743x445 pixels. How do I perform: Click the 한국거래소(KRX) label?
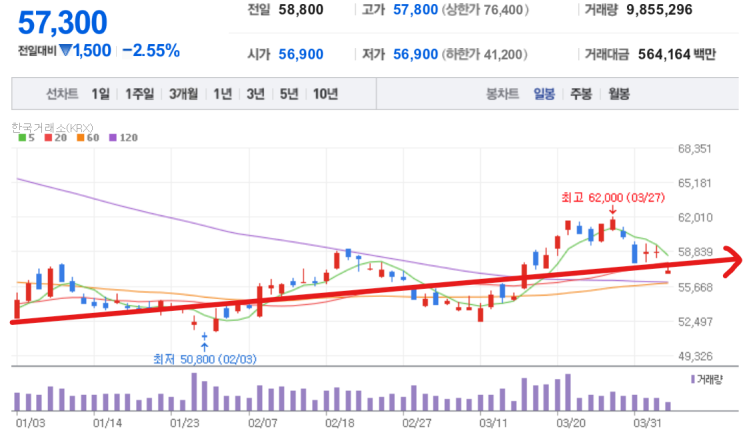[x=52, y=127]
